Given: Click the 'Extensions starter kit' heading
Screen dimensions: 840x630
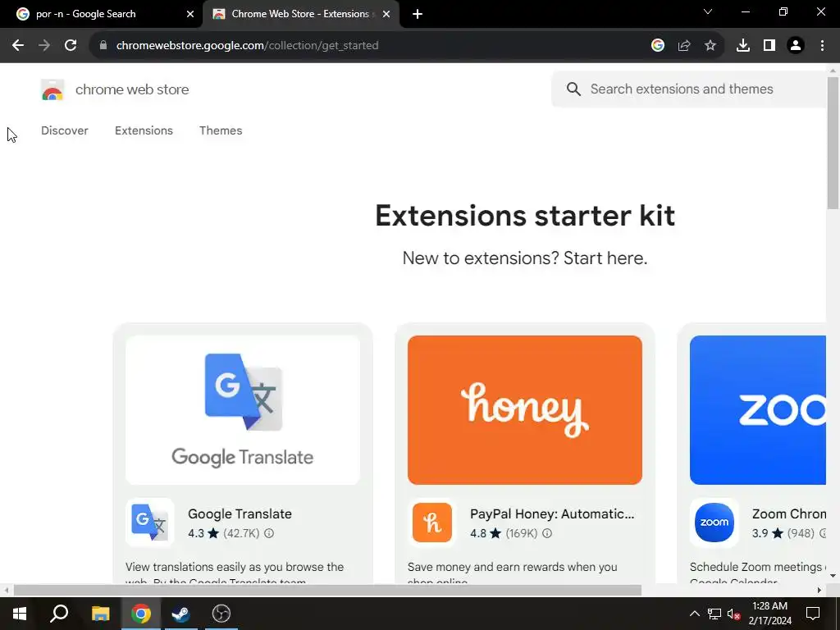Looking at the screenshot, I should click(x=524, y=216).
